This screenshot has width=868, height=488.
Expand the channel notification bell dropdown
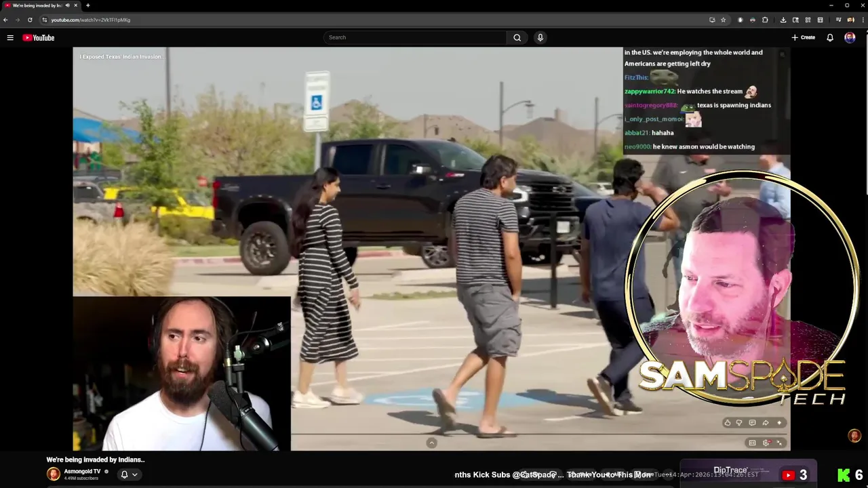pyautogui.click(x=128, y=474)
